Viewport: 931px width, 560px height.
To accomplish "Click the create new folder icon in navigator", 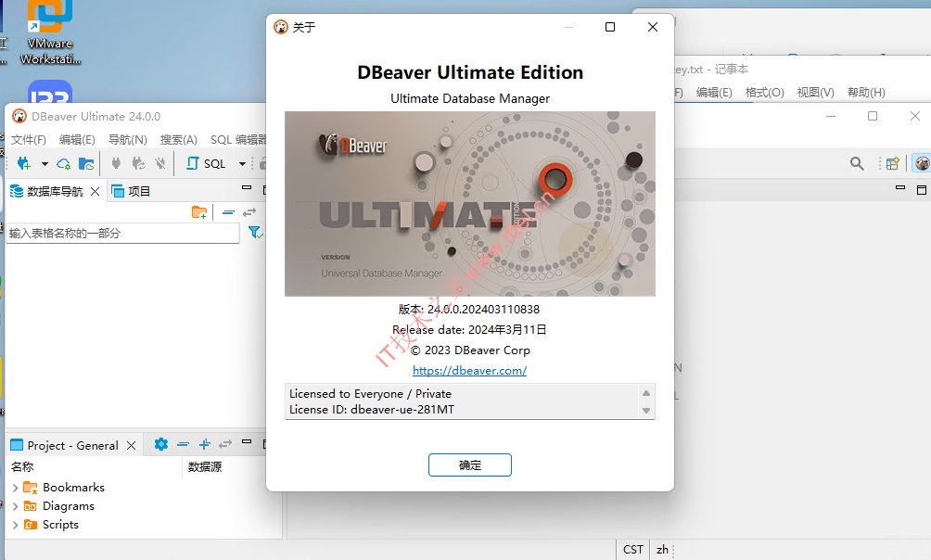I will coord(199,212).
